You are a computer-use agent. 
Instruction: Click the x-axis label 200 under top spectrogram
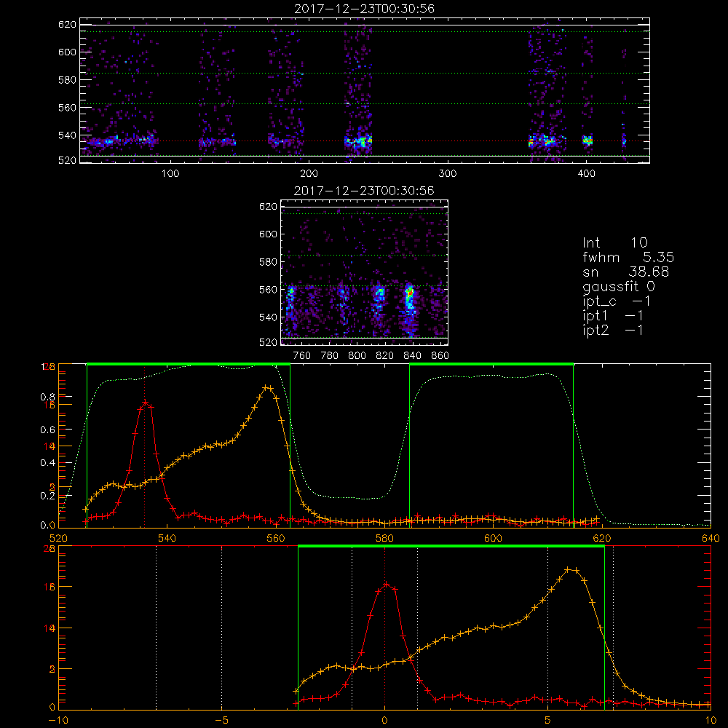309,174
